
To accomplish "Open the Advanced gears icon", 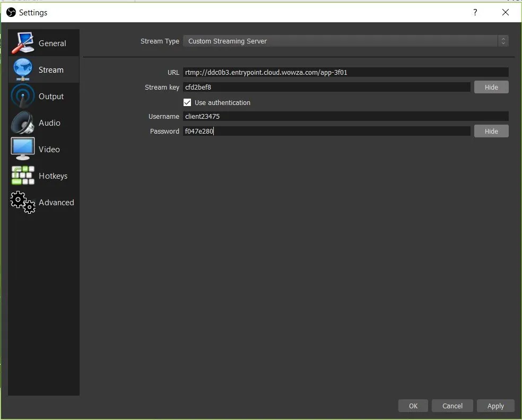I will pos(23,202).
